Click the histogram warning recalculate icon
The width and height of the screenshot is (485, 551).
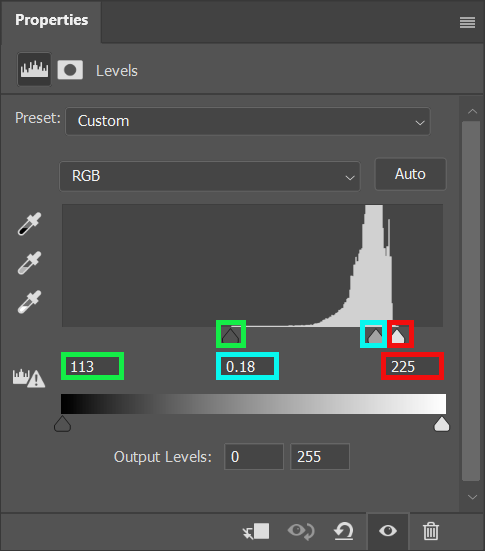point(29,378)
